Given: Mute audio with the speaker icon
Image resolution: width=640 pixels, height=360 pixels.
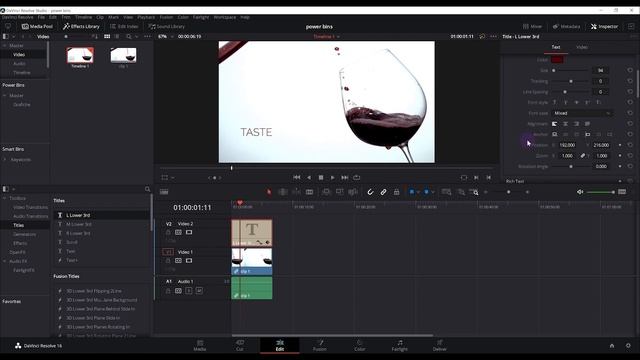Looking at the screenshot, I should pos(580,192).
